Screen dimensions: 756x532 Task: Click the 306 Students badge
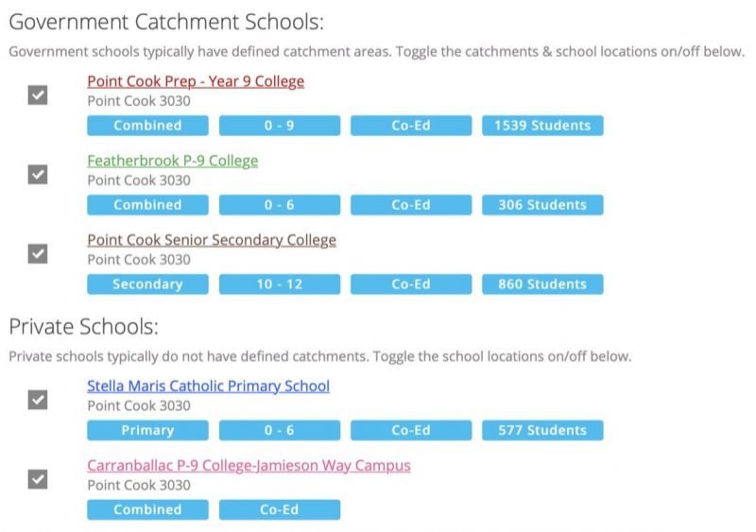point(542,205)
